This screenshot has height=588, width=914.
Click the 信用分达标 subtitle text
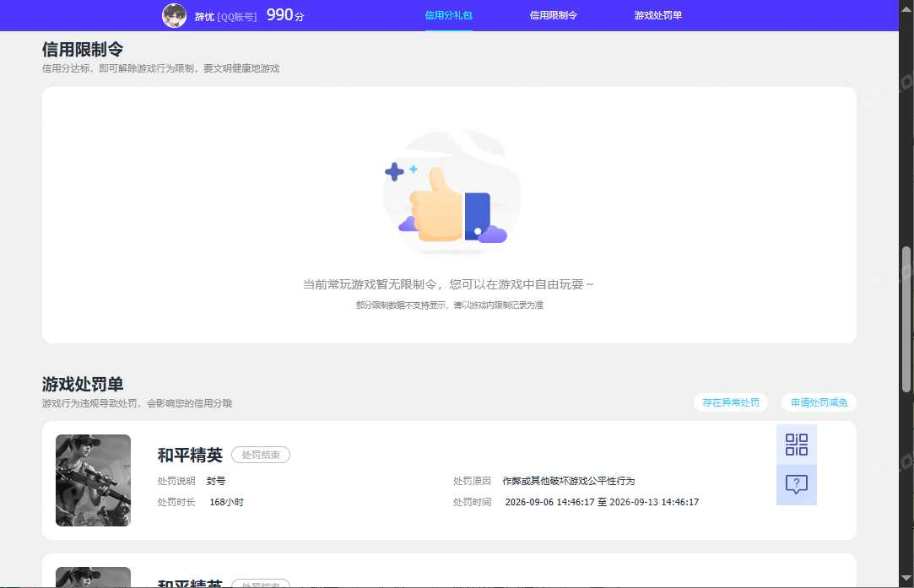[x=161, y=68]
